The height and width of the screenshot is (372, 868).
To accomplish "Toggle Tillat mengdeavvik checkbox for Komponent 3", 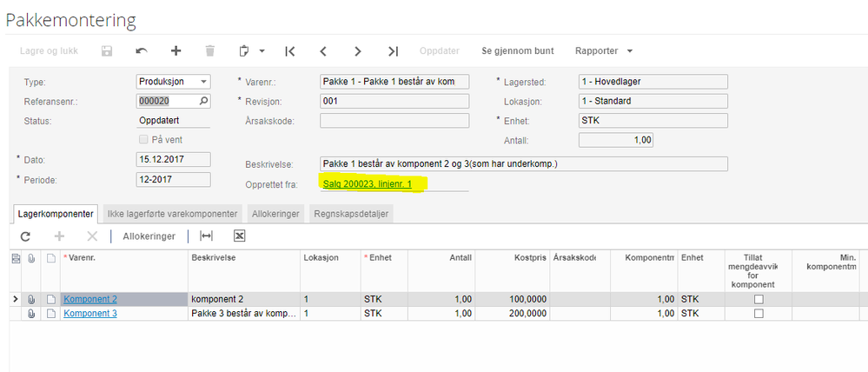I will (759, 313).
